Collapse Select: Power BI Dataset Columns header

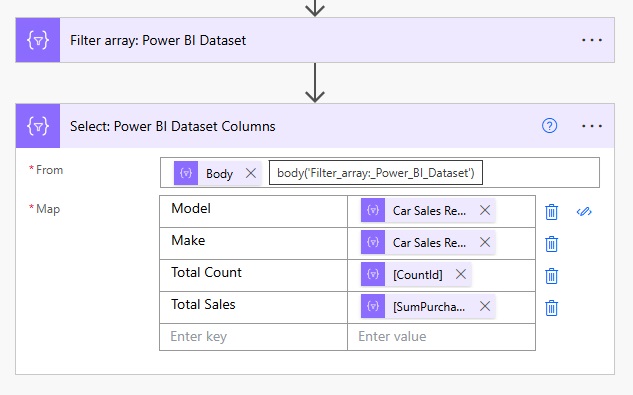(x=315, y=126)
